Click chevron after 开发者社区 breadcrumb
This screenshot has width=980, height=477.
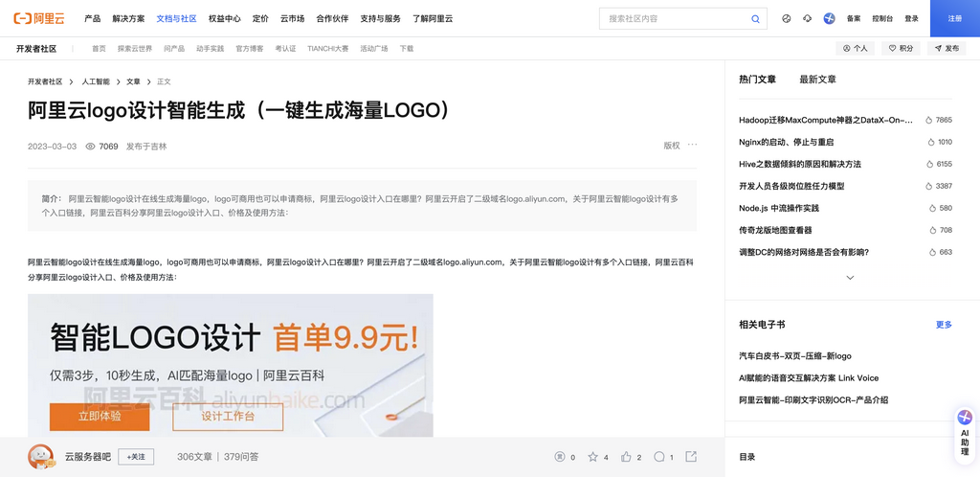[x=72, y=82]
